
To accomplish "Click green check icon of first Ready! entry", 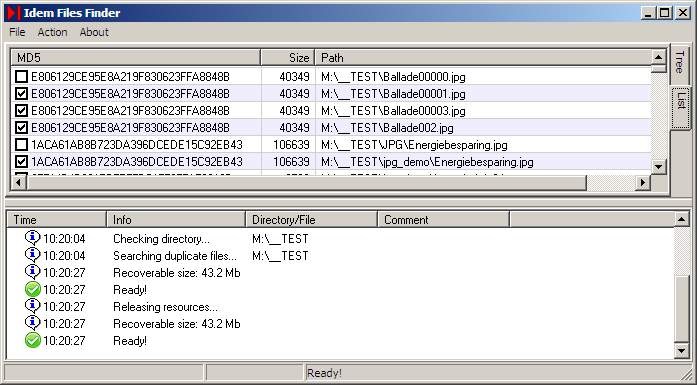I will [x=32, y=289].
